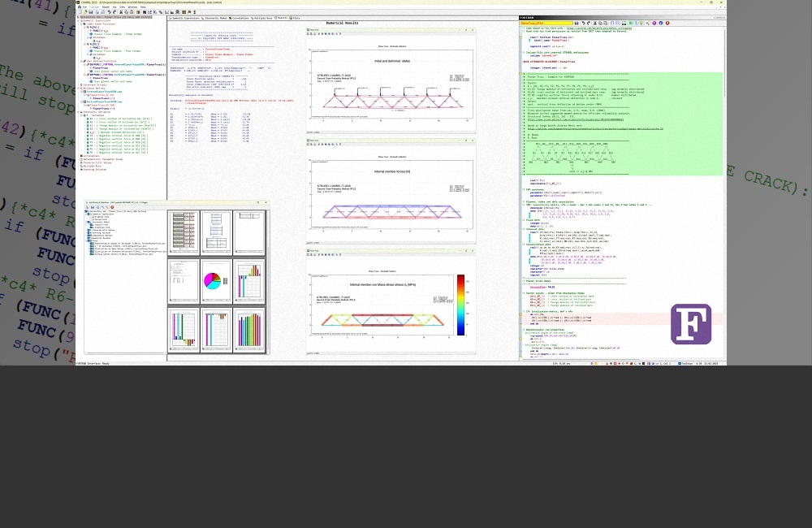Switch to the Results tab
The height and width of the screenshot is (528, 812).
click(x=282, y=18)
